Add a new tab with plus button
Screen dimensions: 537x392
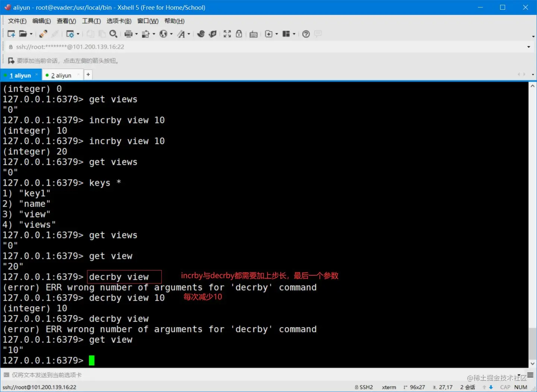(88, 75)
